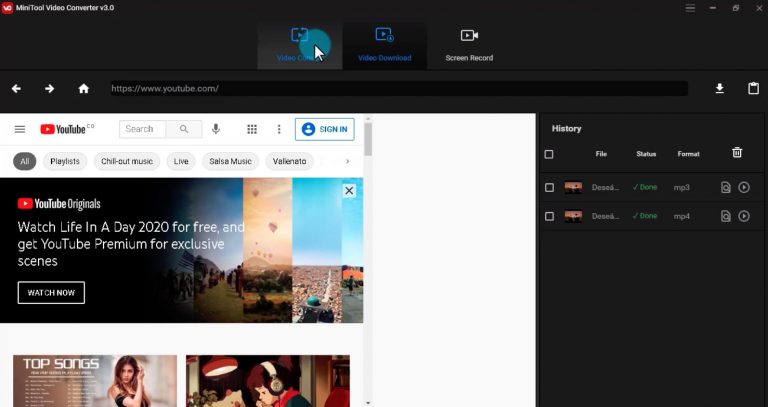768x407 pixels.
Task: Click the home icon in the navigation bar
Action: (84, 89)
